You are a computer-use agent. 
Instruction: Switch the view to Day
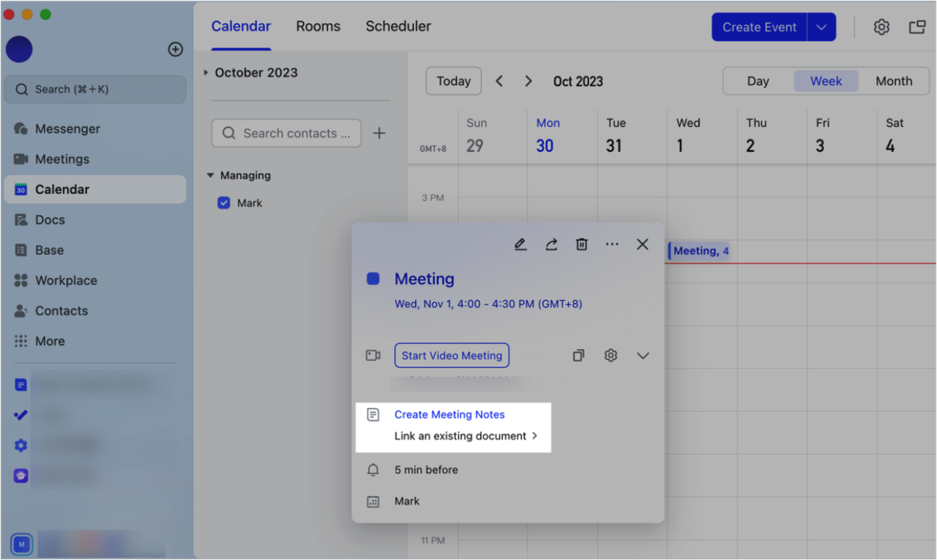pyautogui.click(x=758, y=81)
